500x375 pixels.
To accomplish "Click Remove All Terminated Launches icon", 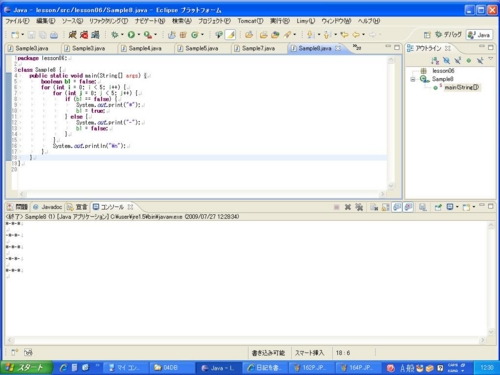I will [359, 207].
